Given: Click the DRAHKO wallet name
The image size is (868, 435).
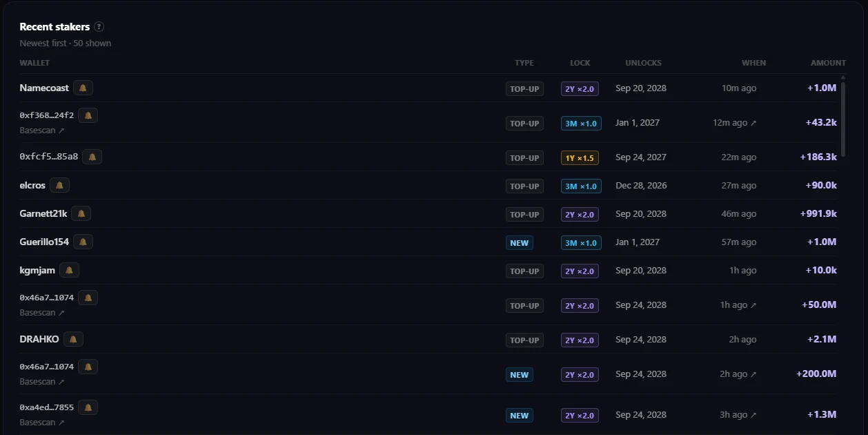Looking at the screenshot, I should point(39,340).
